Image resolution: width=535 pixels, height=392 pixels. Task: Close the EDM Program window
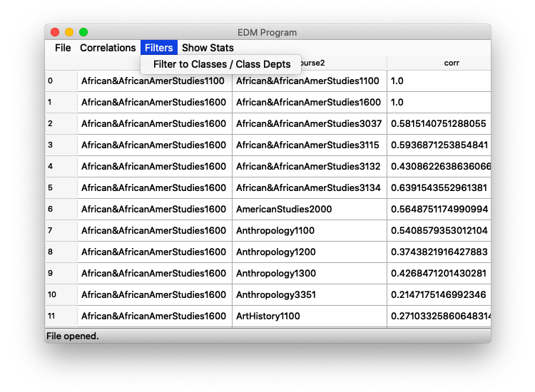(x=55, y=32)
